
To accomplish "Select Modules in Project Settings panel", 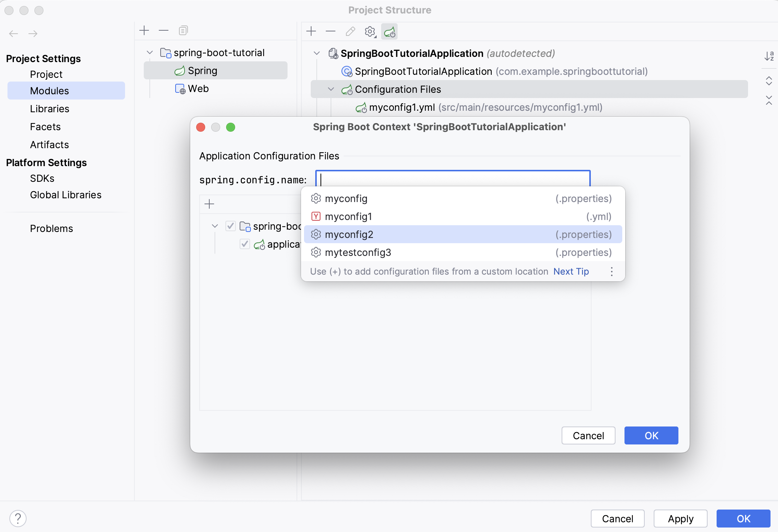I will (49, 91).
